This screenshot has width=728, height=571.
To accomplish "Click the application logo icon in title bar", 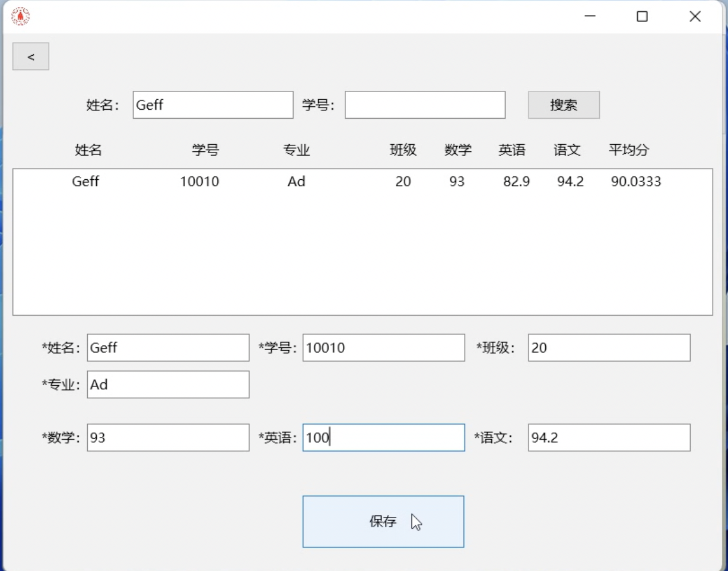I will coord(20,16).
